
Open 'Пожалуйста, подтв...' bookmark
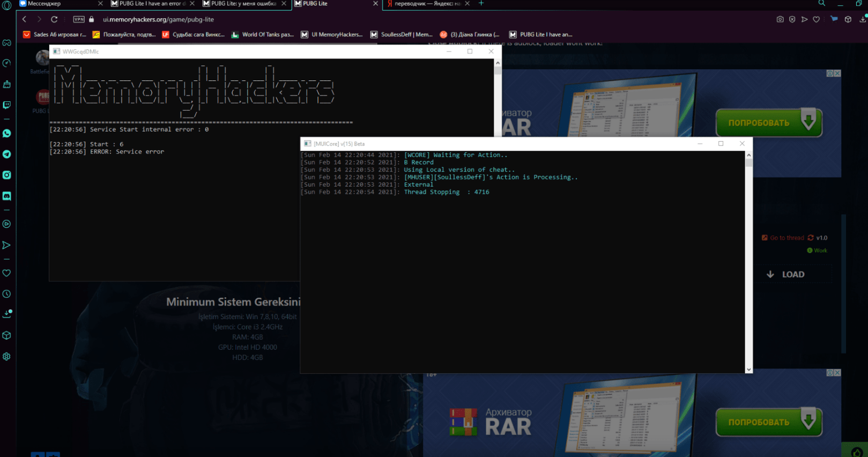[x=124, y=34]
